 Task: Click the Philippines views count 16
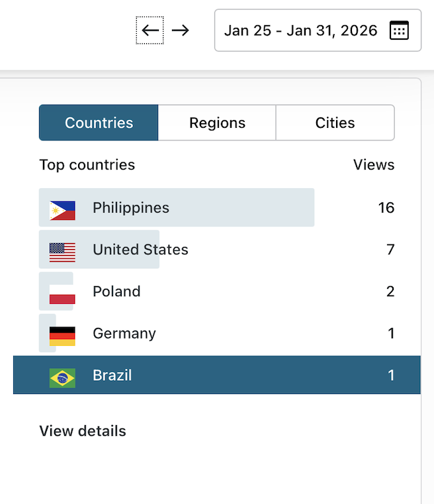click(386, 208)
